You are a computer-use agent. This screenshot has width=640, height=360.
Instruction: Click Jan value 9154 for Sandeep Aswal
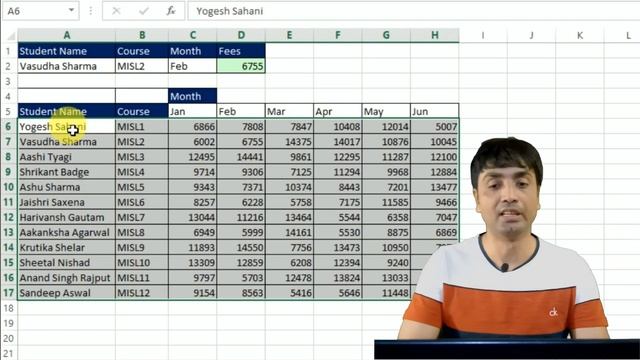[193, 293]
